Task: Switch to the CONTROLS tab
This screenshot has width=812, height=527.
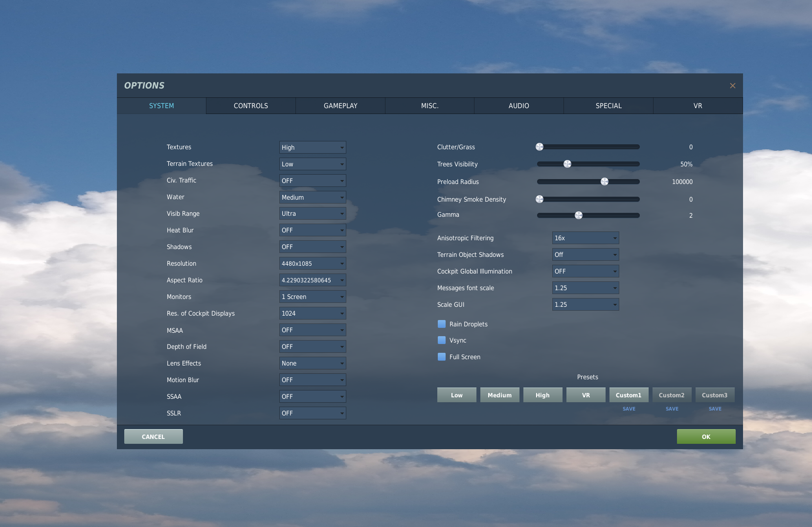Action: [x=250, y=106]
